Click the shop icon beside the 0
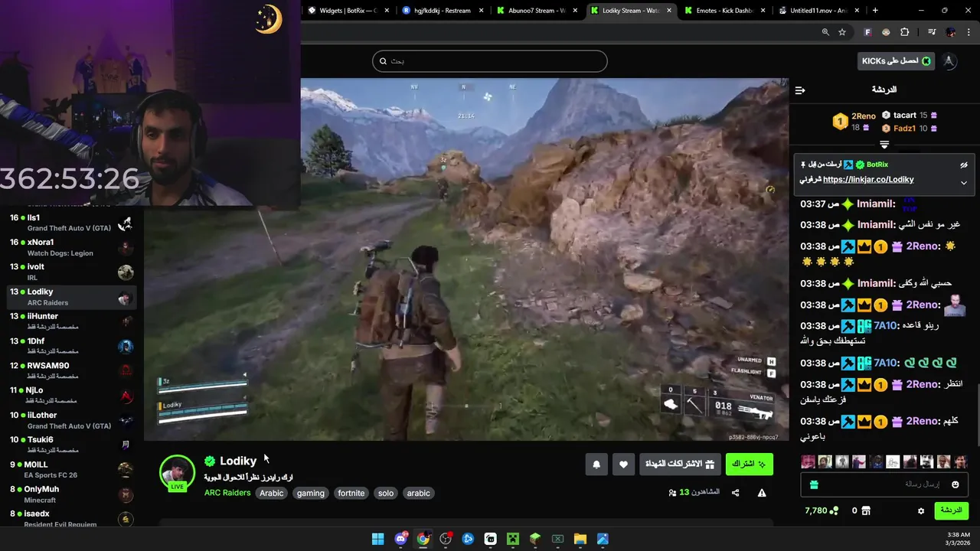 coord(866,510)
